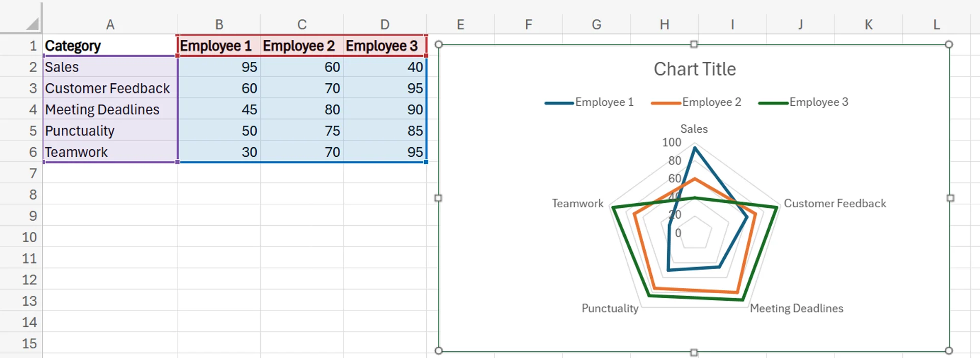Click Employee 2 Sales value 60
Screen dimensions: 980x358
(x=302, y=67)
